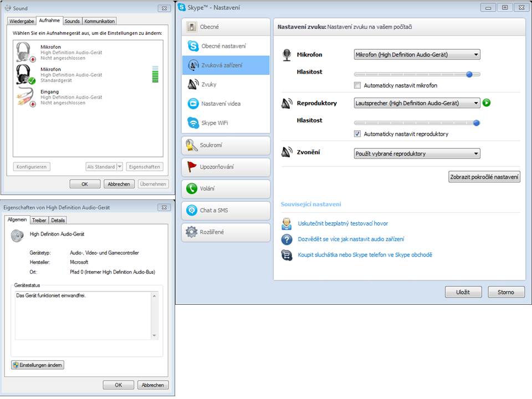532x399 pixels.
Task: Expand the Volání category
Action: [x=226, y=188]
